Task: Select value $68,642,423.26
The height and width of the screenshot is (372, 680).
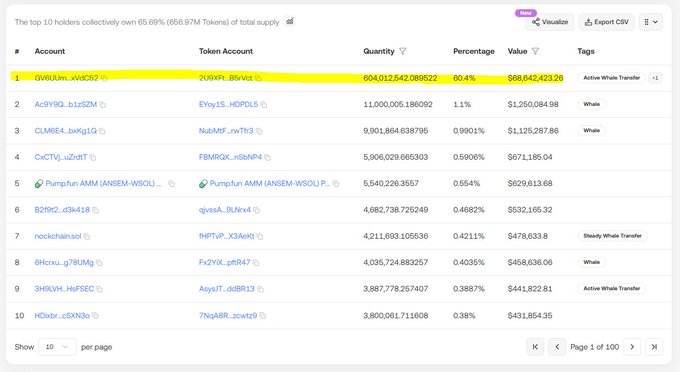Action: 535,78
